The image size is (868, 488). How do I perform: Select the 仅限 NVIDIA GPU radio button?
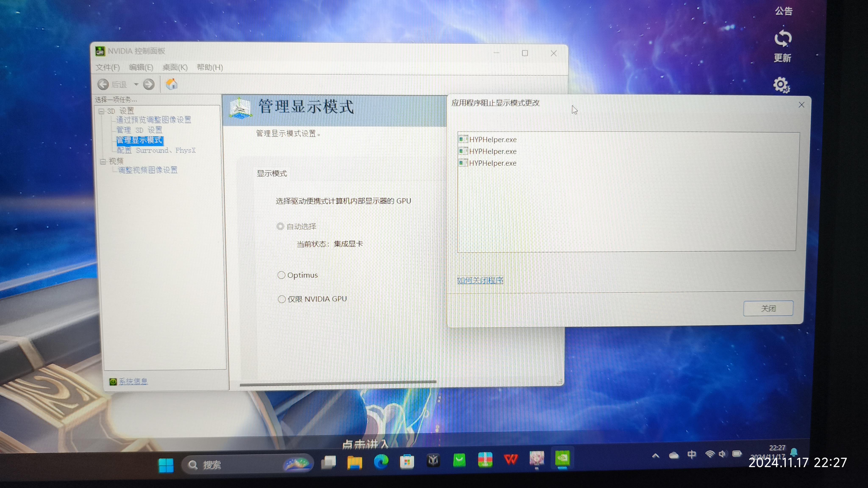(x=282, y=299)
